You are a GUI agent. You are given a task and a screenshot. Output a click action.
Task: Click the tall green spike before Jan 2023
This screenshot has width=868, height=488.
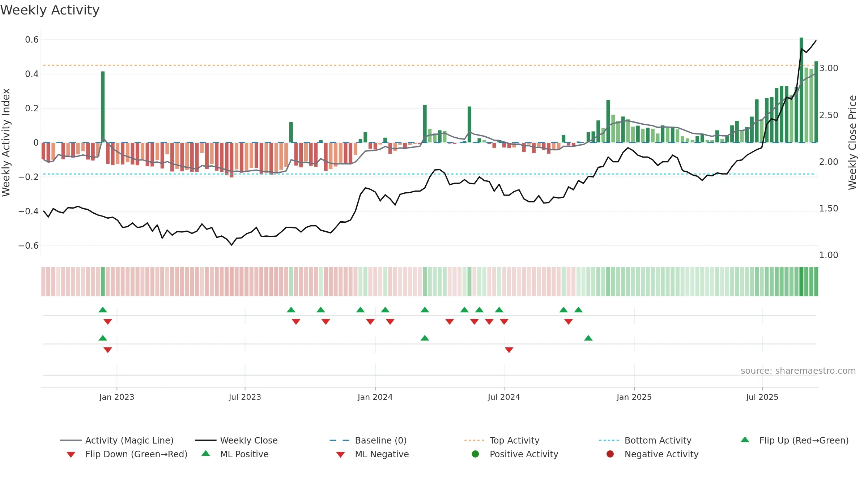103,107
